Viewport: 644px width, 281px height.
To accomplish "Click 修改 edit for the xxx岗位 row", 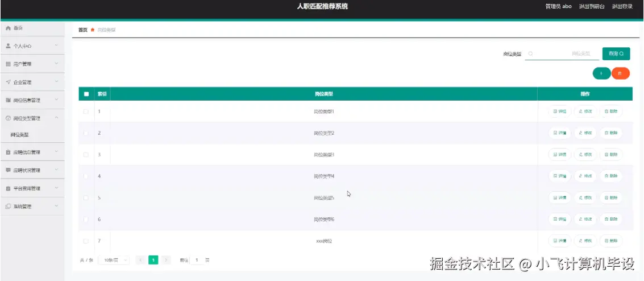I will click(585, 241).
